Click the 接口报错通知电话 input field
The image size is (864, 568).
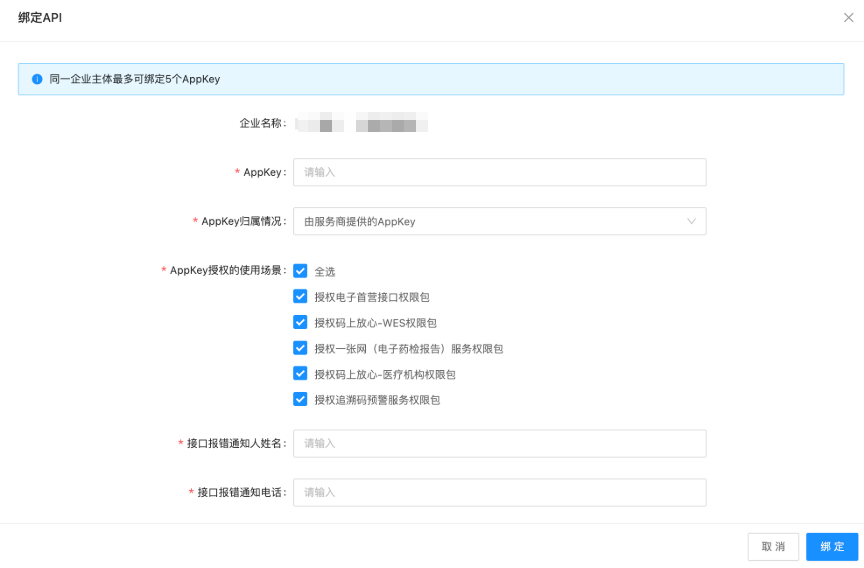pyautogui.click(x=498, y=492)
